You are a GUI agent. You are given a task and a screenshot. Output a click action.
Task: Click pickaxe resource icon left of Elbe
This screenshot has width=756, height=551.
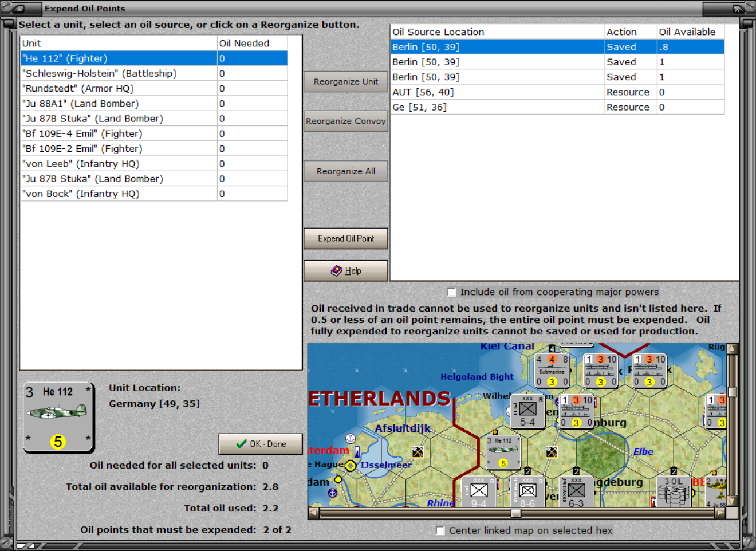pos(552,452)
